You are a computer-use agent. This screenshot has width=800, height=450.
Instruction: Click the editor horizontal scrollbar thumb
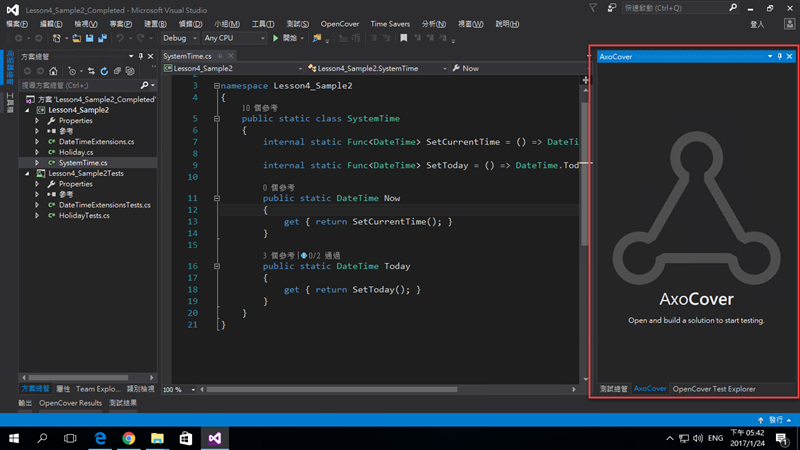[x=332, y=390]
